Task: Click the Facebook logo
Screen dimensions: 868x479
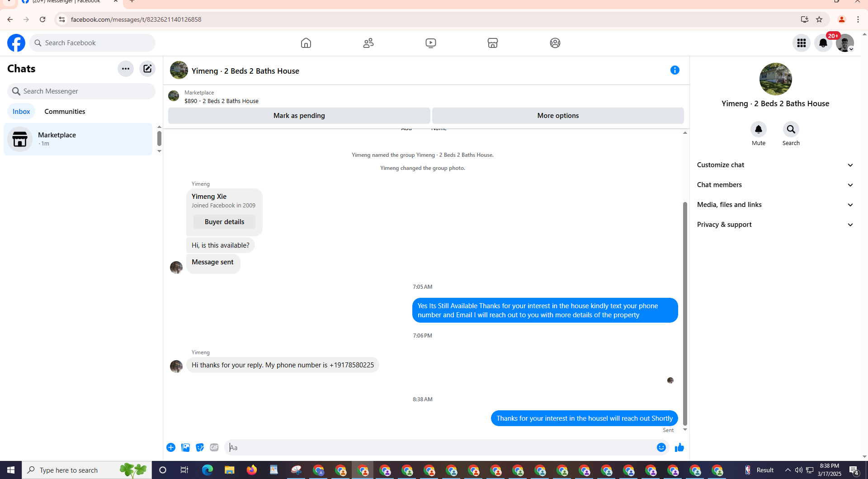Action: point(16,43)
